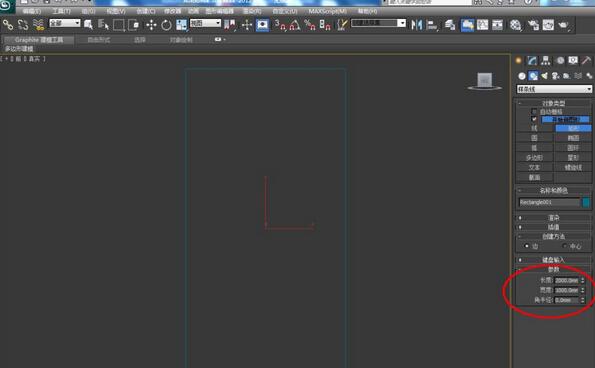This screenshot has width=595, height=368.
Task: Open the Views menu
Action: [x=116, y=11]
